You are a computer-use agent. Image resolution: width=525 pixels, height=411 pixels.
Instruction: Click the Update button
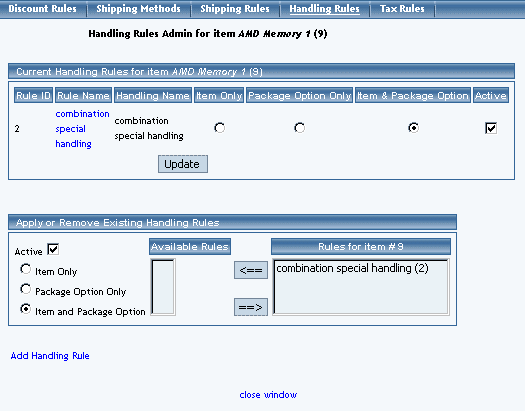(x=183, y=164)
